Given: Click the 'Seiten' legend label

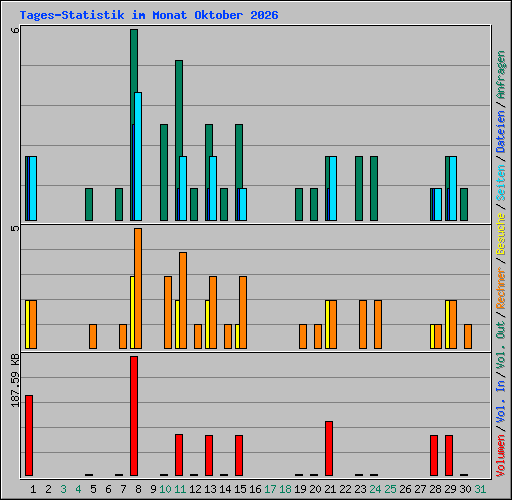Looking at the screenshot, I should [x=501, y=183].
